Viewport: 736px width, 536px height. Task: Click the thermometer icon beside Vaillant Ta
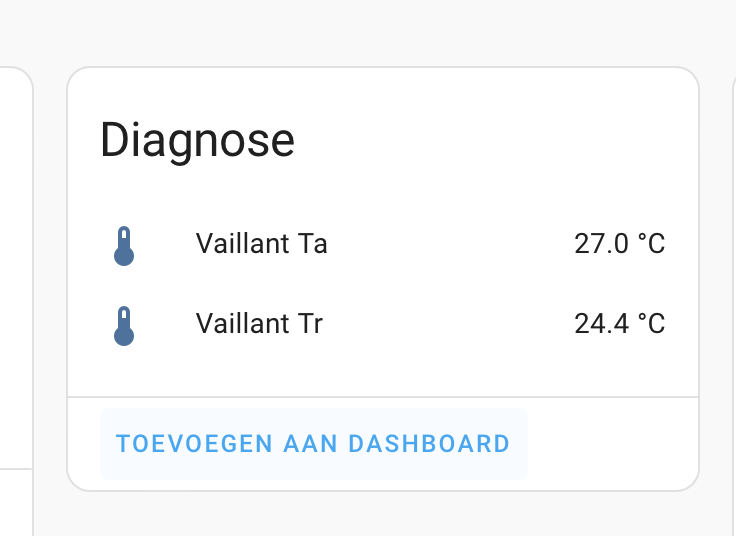click(x=124, y=245)
